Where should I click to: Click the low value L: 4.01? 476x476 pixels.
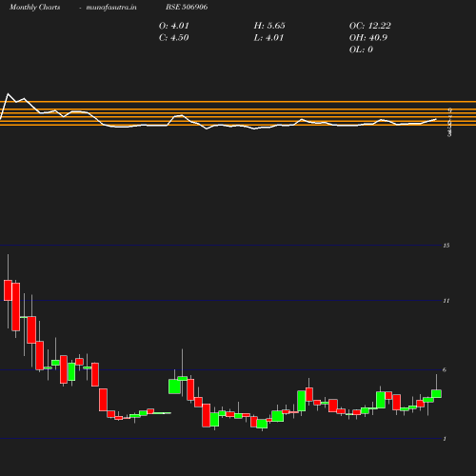pos(268,38)
